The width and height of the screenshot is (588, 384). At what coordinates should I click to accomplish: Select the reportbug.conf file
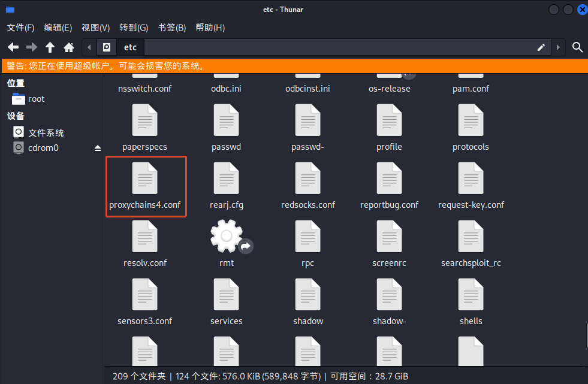tap(389, 186)
